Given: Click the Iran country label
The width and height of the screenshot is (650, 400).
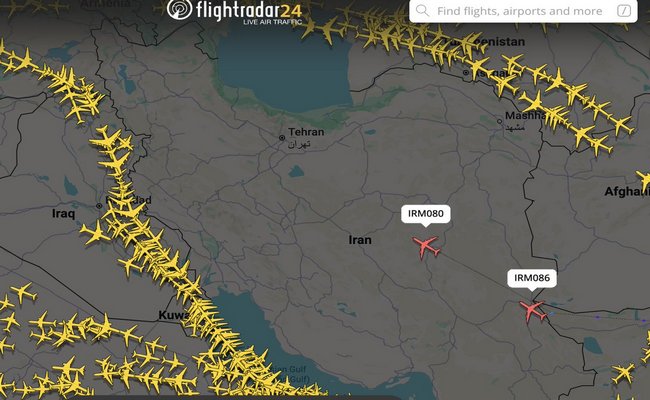Looking at the screenshot, I should (360, 240).
